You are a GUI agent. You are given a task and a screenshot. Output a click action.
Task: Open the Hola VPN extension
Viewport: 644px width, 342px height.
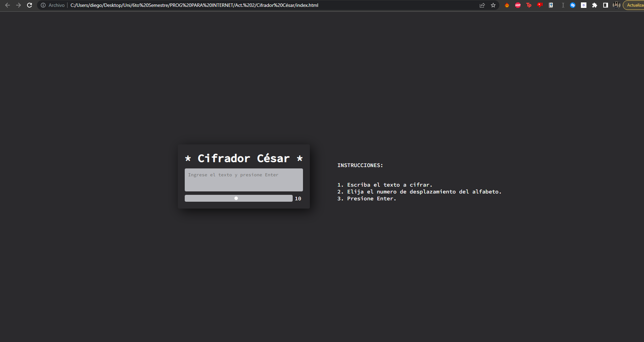tap(507, 5)
